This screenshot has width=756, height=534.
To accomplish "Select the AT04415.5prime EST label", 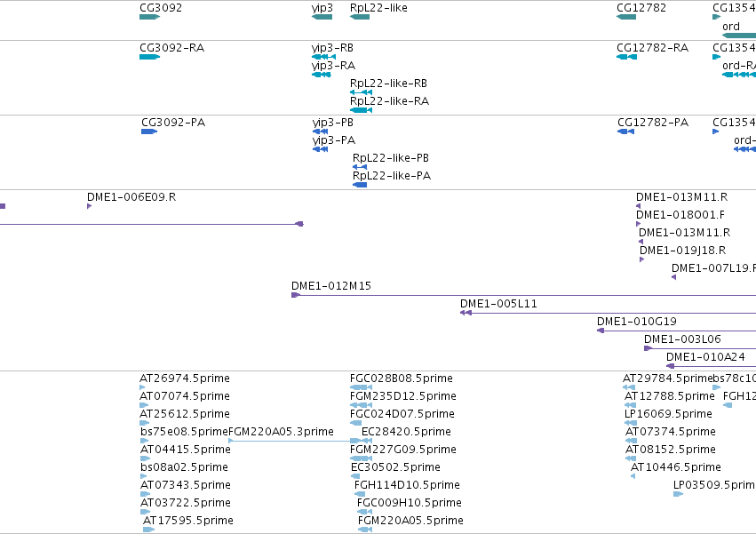I will click(186, 450).
